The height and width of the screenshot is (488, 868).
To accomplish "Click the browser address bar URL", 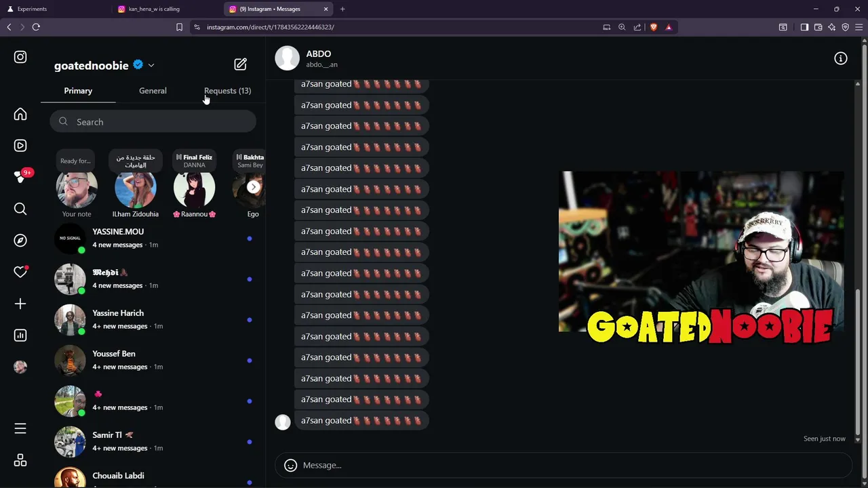I will point(271,27).
